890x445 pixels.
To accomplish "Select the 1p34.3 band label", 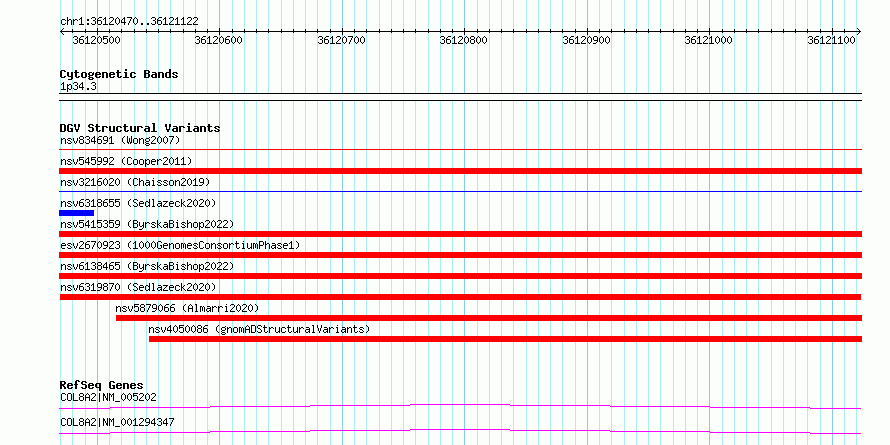I will pyautogui.click(x=78, y=87).
